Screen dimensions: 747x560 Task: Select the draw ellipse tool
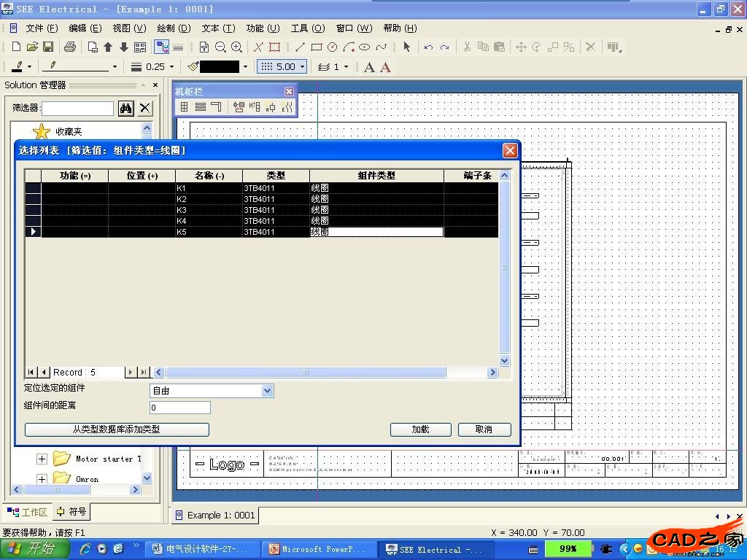point(364,47)
